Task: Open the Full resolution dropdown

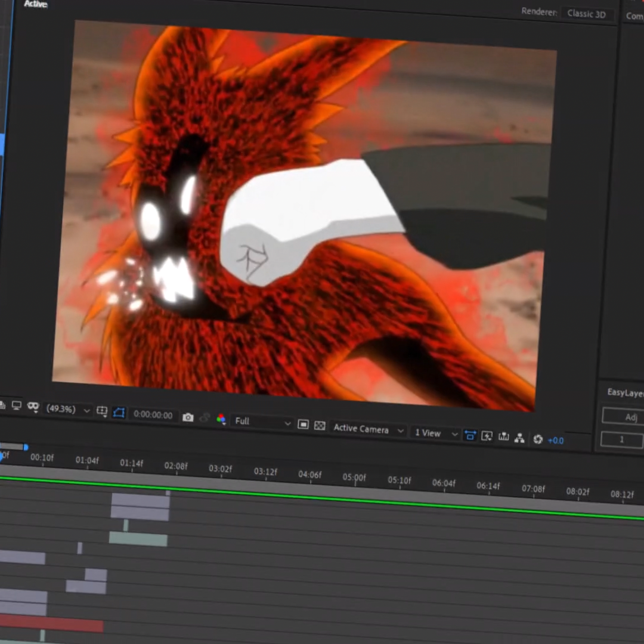Action: tap(262, 422)
